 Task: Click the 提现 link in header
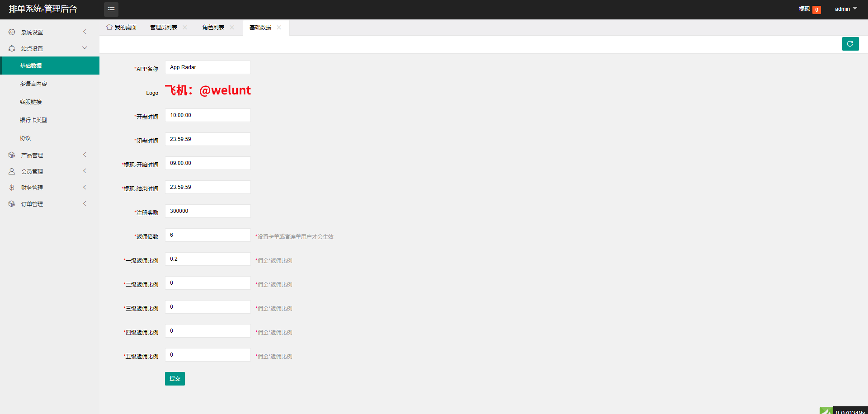click(804, 9)
